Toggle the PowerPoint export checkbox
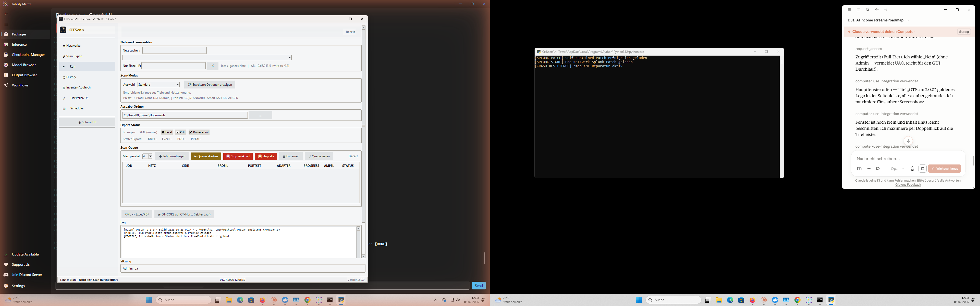Viewport: 980px width, 306px height. (191, 132)
